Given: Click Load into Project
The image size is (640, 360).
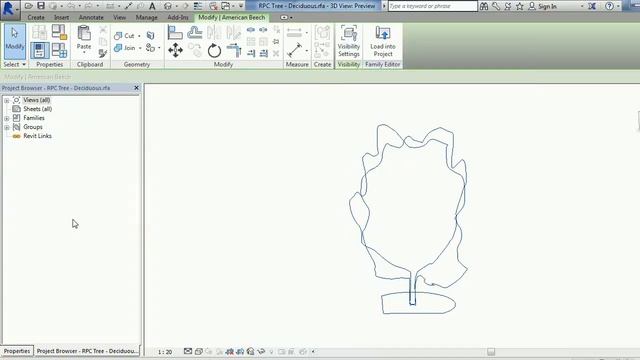Looking at the screenshot, I should click(x=382, y=41).
